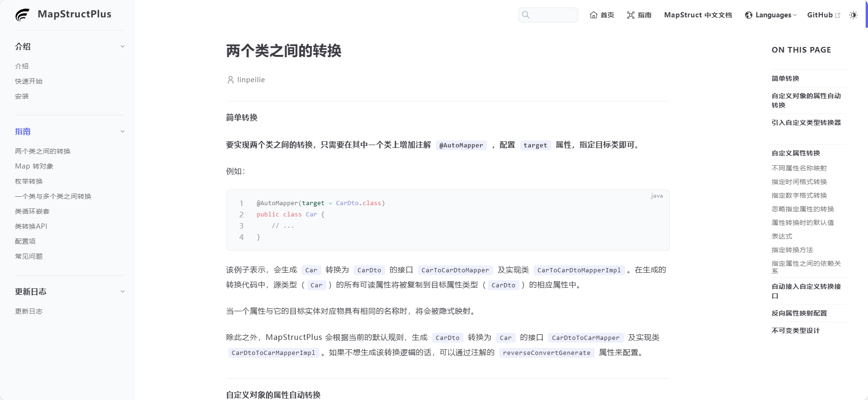The height and width of the screenshot is (400, 868).
Task: Click the 自定义对象的属性自动转换 heading in content
Action: [273, 395]
